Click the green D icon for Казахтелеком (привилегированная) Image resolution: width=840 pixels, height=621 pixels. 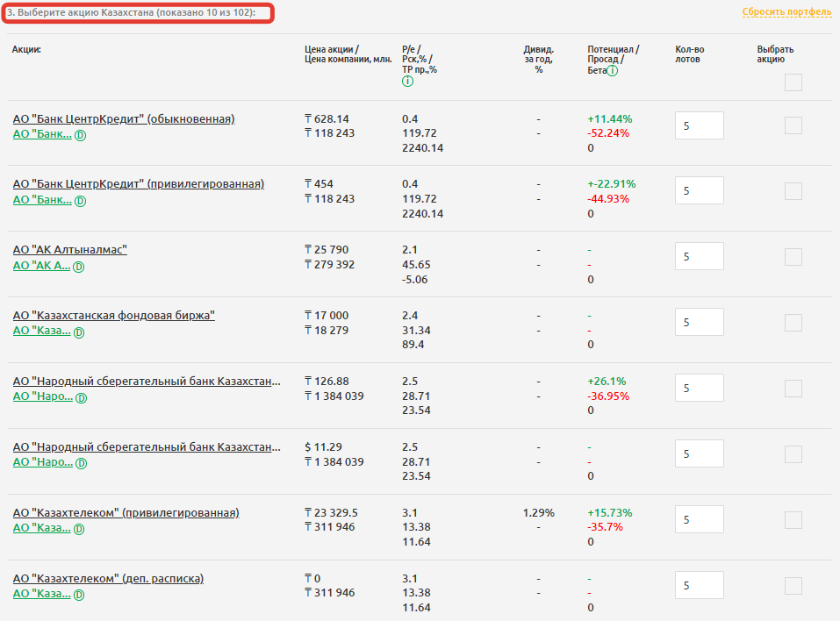tap(79, 529)
